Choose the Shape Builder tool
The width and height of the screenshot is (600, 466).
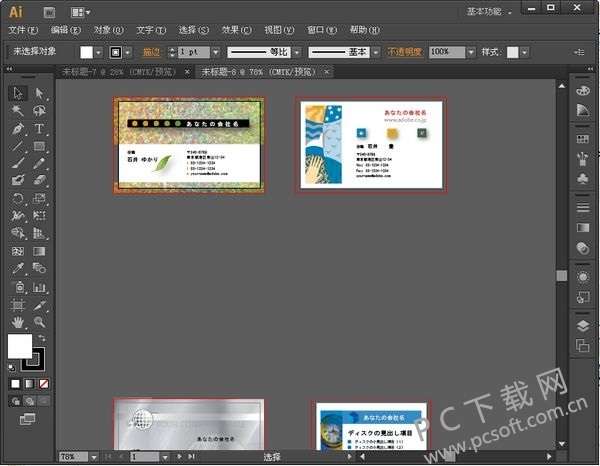[x=18, y=233]
